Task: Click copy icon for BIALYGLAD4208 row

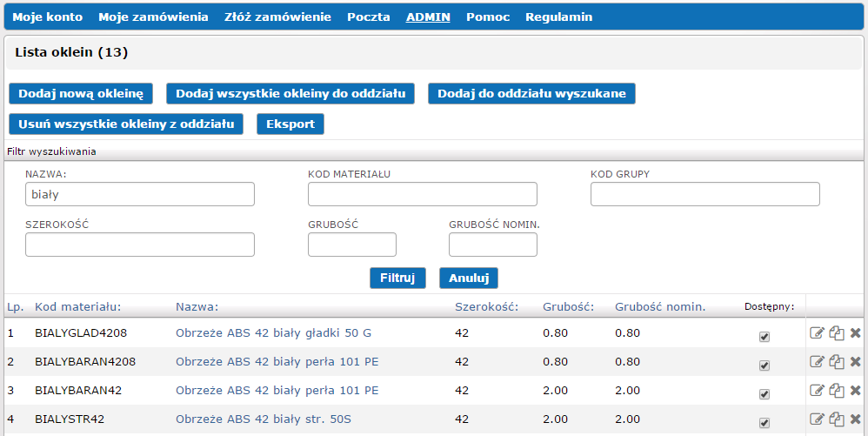Action: point(837,333)
